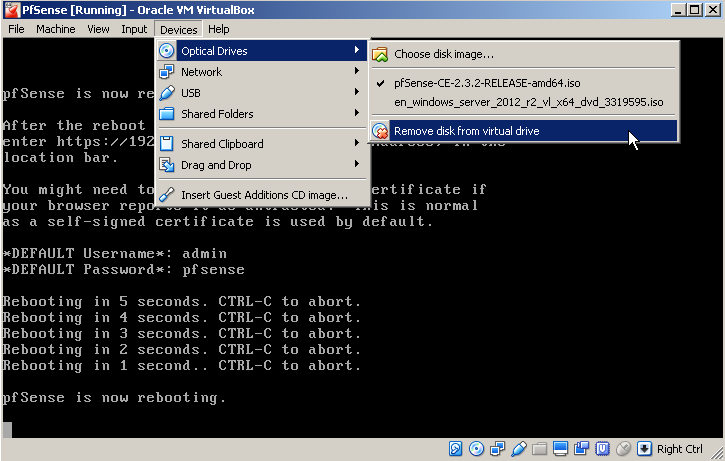The height and width of the screenshot is (461, 725).
Task: Open the Input menu
Action: [x=134, y=29]
